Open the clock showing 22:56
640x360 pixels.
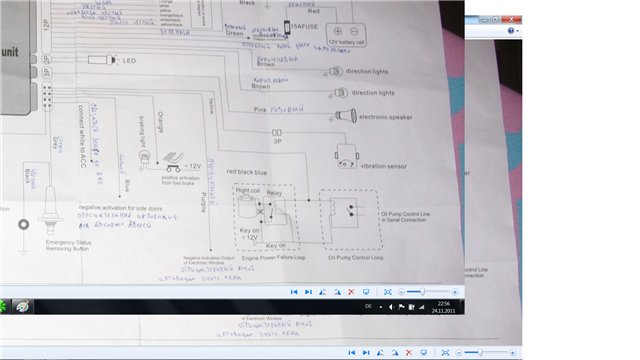(444, 307)
